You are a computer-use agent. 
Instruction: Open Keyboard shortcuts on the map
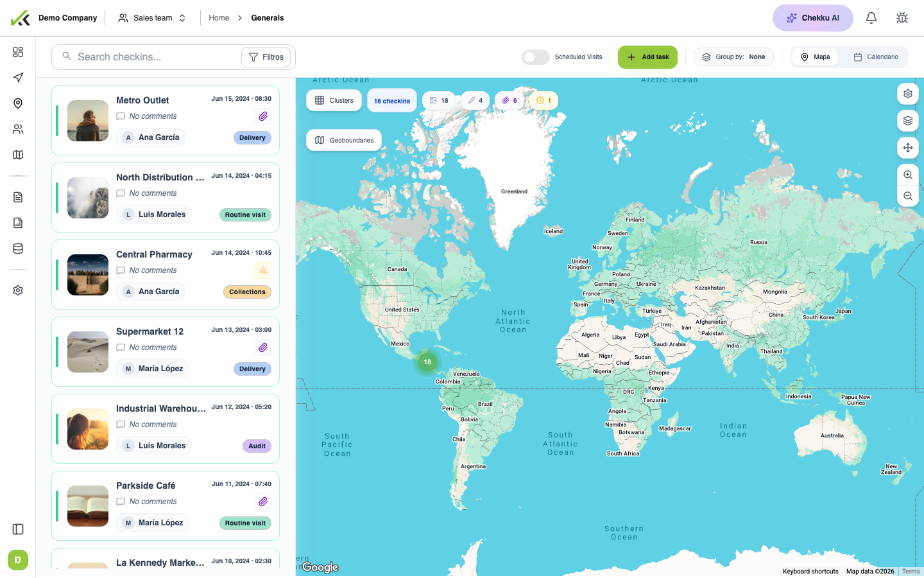click(x=810, y=572)
